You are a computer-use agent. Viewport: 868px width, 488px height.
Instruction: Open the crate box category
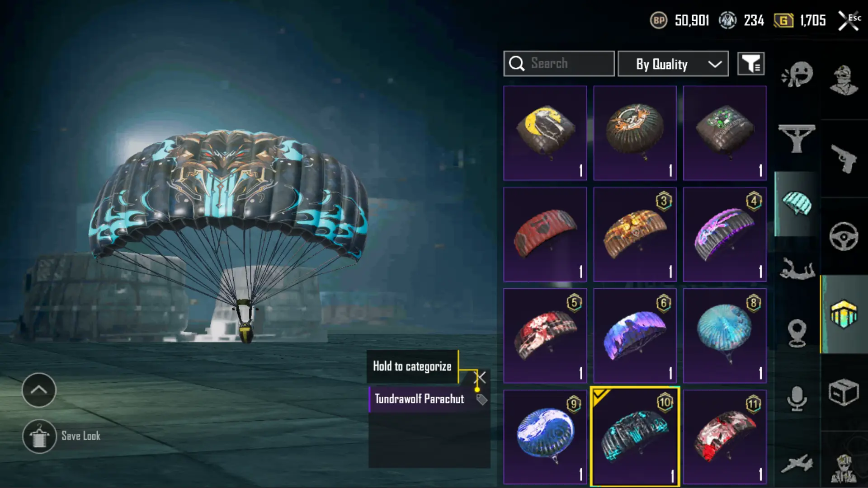click(844, 392)
